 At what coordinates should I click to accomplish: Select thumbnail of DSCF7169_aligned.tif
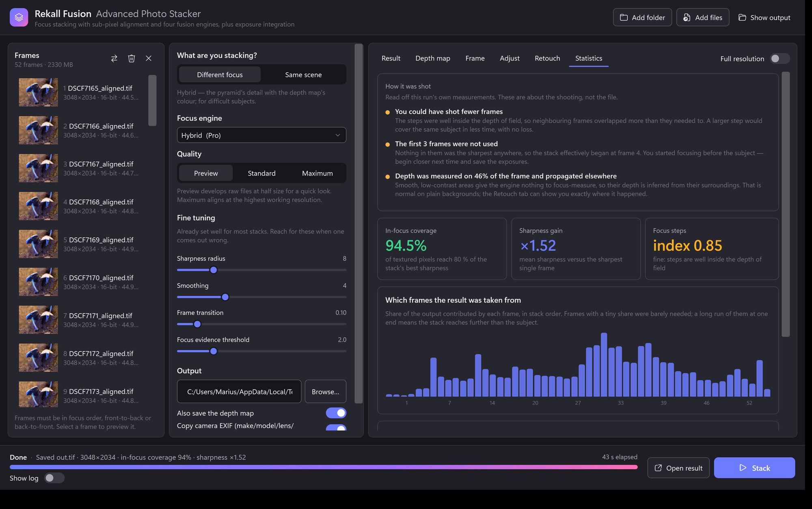(38, 244)
